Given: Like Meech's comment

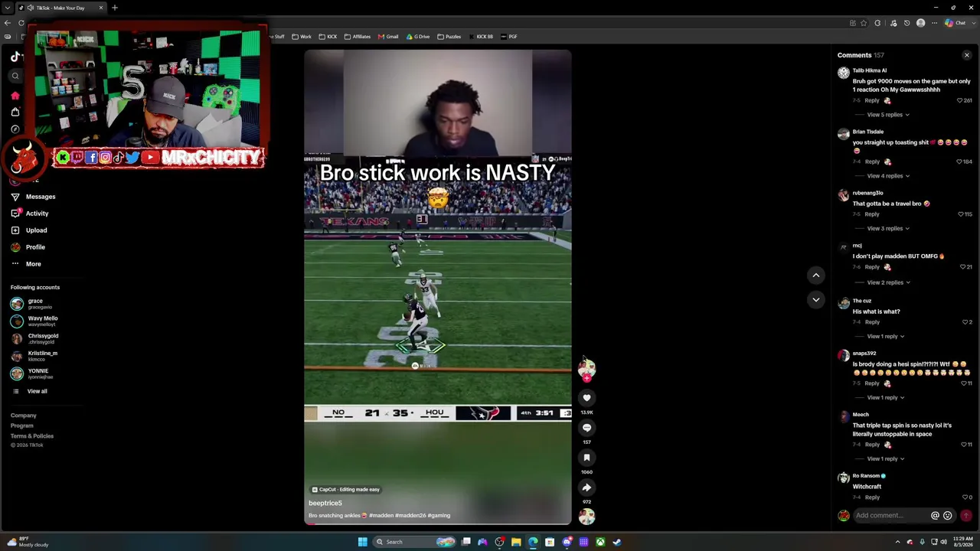Looking at the screenshot, I should pos(963,445).
